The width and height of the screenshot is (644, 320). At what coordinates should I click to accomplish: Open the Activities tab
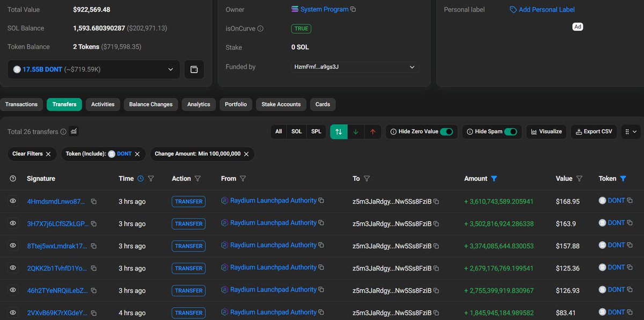[103, 104]
